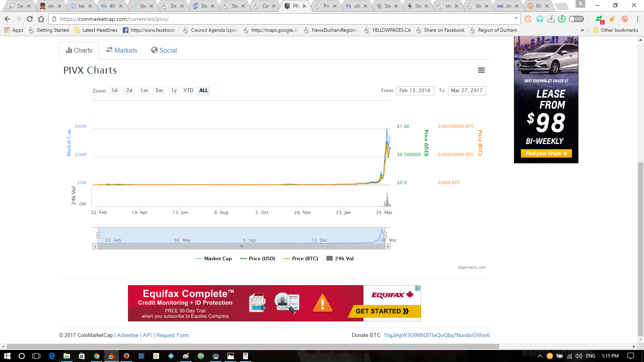This screenshot has width=644, height=362.
Task: Click the browser Back arrow
Action: click(x=7, y=19)
